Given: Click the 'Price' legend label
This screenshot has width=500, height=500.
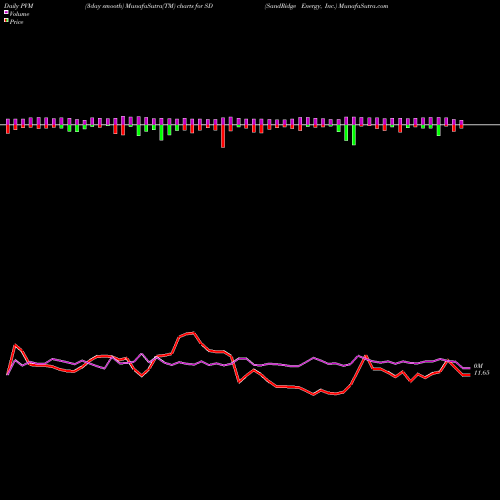Looking at the screenshot, I should 16,22.
